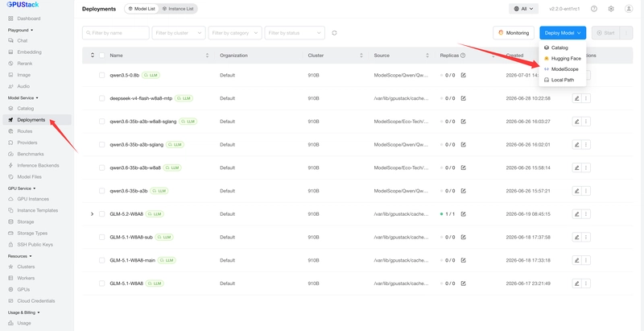Open the help question-mark icon
644x331 pixels.
(594, 9)
